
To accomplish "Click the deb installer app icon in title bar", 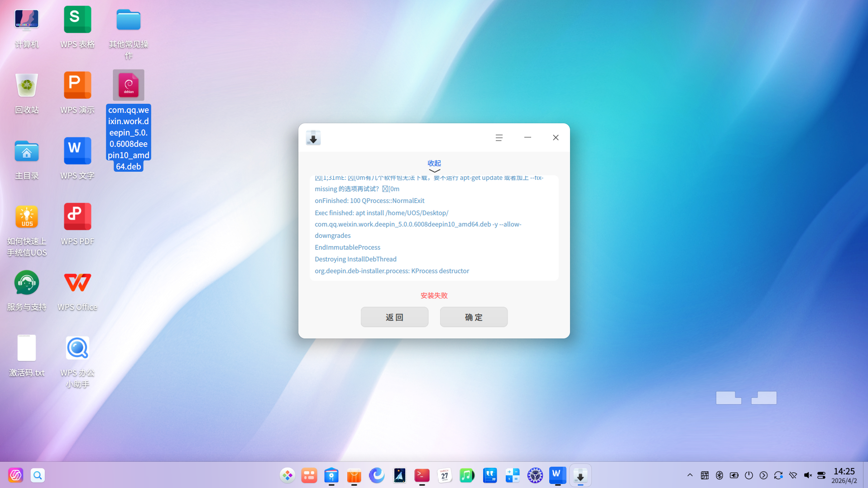I will tap(313, 137).
